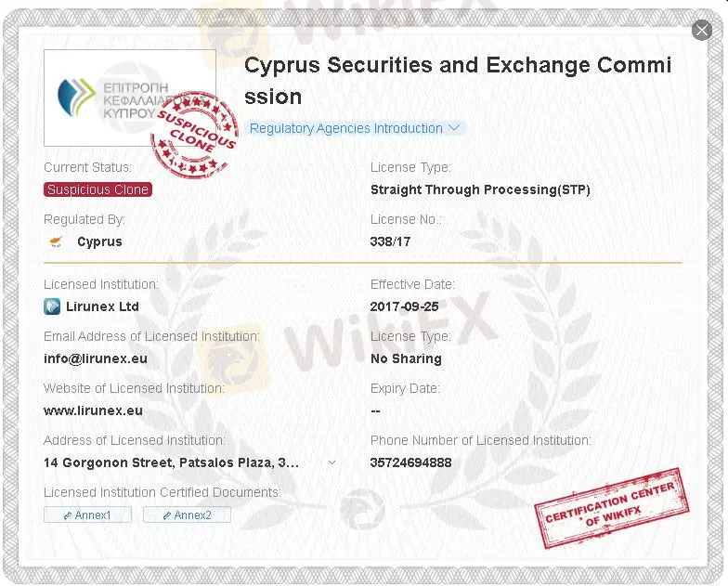This screenshot has width=728, height=586.
Task: Close the license certificate popup
Action: (x=702, y=30)
